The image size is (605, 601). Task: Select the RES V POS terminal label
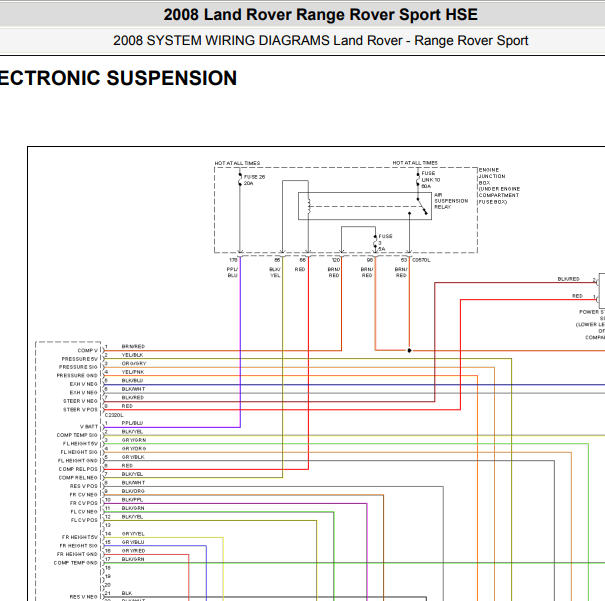pyautogui.click(x=84, y=486)
